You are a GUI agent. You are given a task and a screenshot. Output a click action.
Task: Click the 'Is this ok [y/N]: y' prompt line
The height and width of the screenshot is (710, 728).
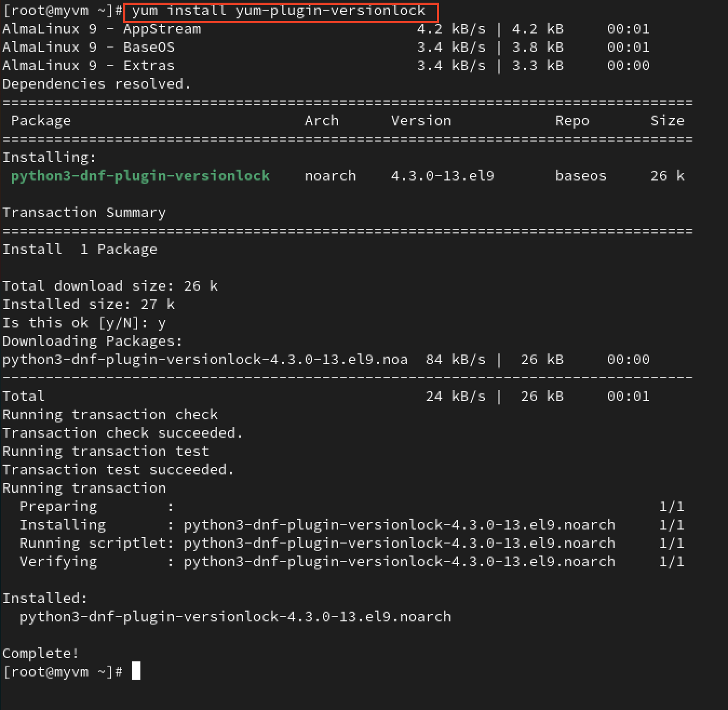tap(84, 323)
